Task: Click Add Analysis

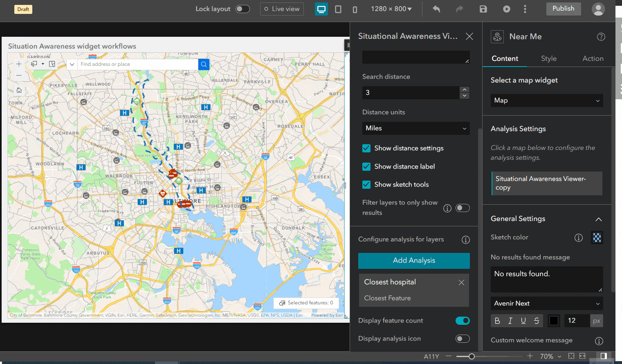Action: tap(414, 261)
